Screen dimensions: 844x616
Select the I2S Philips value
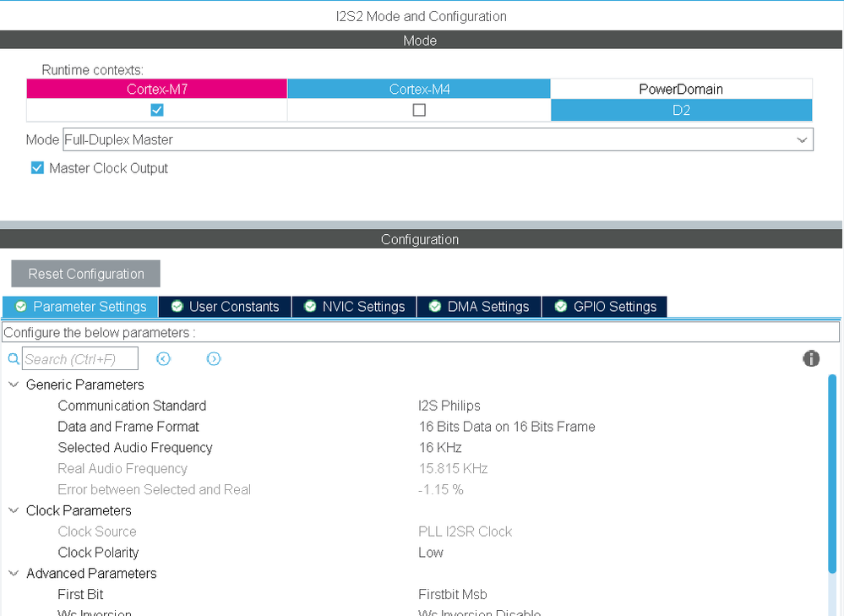click(x=449, y=406)
